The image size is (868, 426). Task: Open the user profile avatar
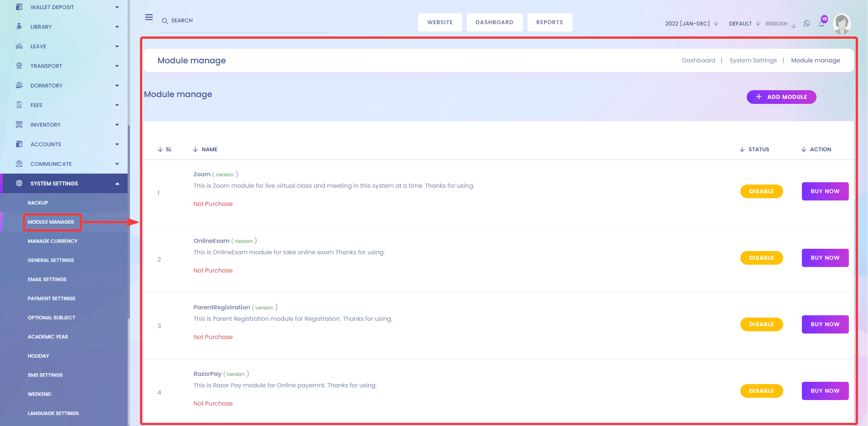pyautogui.click(x=842, y=24)
